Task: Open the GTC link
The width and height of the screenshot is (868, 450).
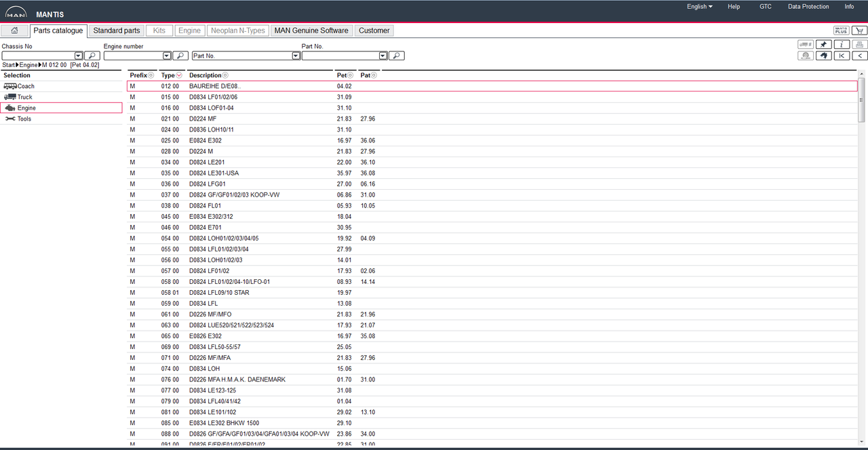Action: point(766,7)
